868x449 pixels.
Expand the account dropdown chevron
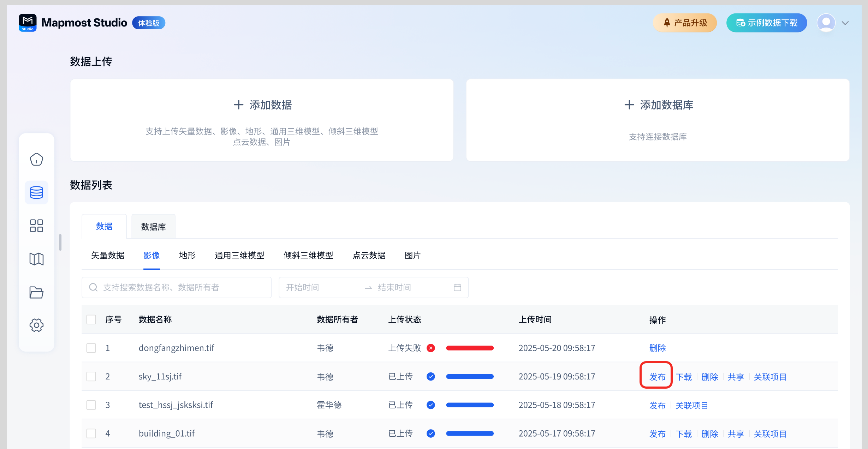(x=845, y=23)
